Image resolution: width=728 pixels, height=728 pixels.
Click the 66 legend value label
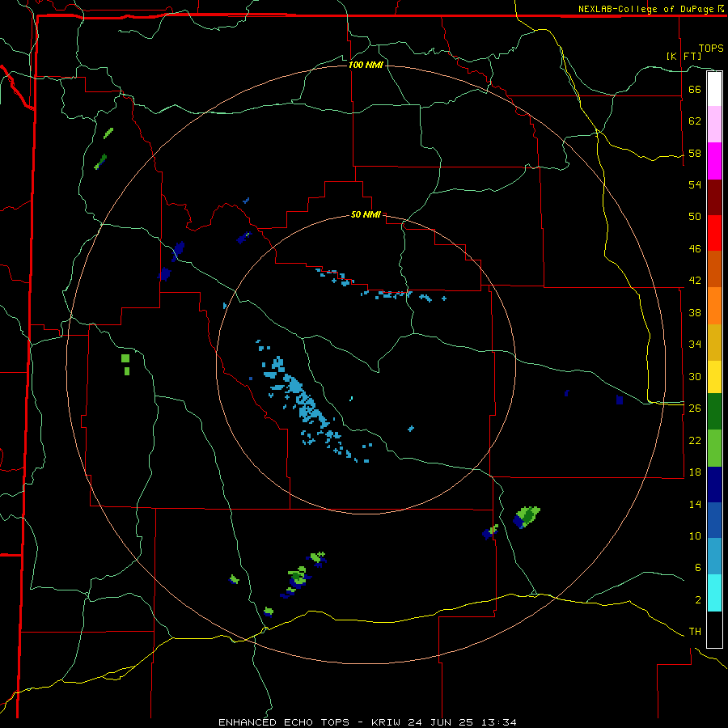(x=695, y=89)
